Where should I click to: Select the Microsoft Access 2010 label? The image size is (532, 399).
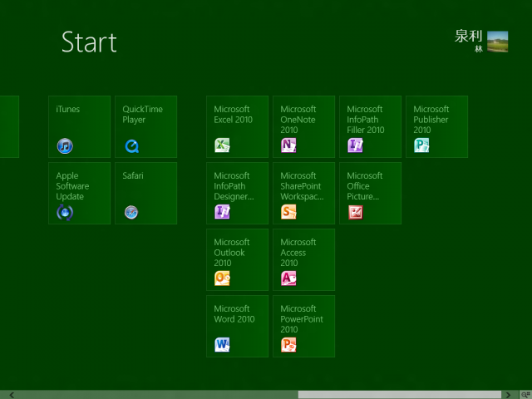tap(298, 253)
